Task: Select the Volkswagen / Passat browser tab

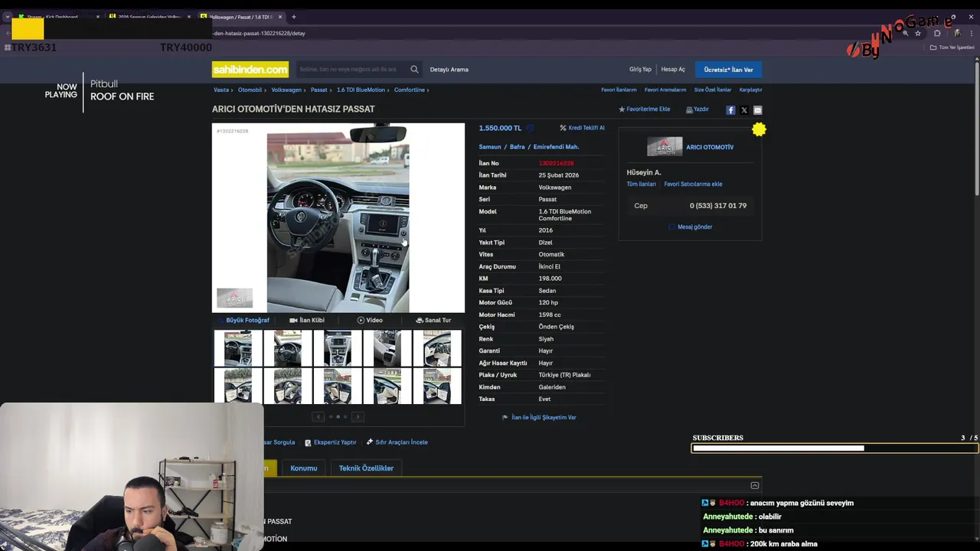Action: click(x=240, y=17)
